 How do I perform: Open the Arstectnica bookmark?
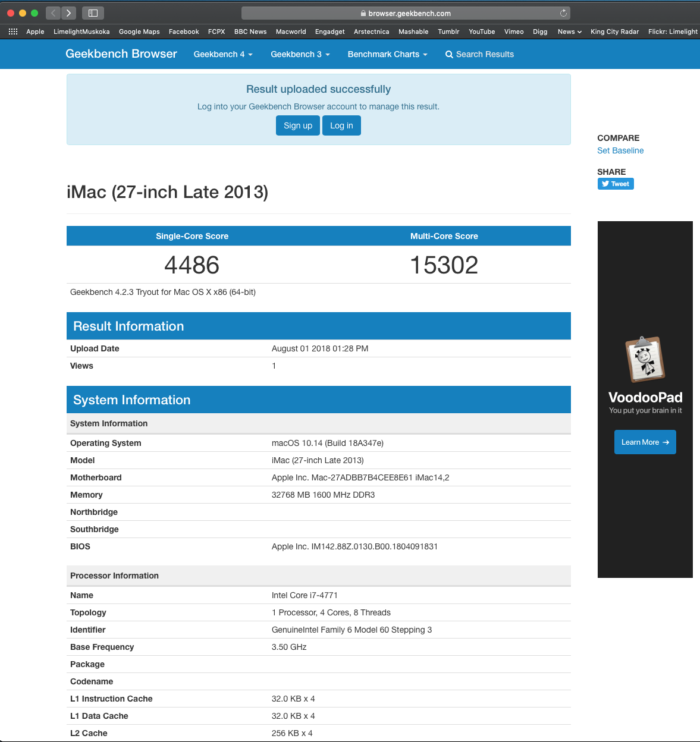372,32
